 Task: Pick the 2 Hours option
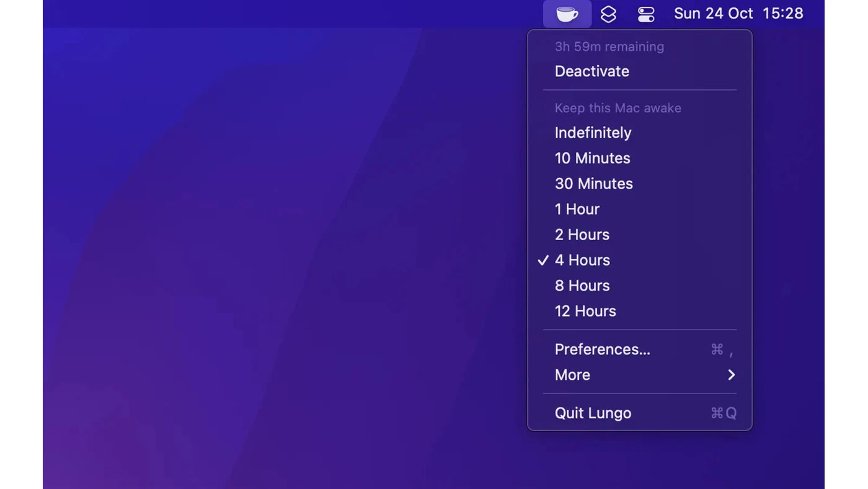pos(640,235)
